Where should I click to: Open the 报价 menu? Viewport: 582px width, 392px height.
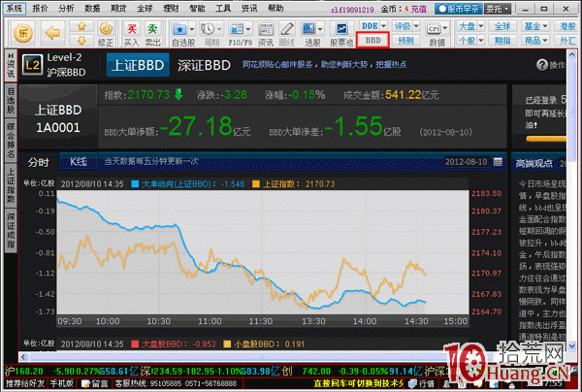click(40, 8)
